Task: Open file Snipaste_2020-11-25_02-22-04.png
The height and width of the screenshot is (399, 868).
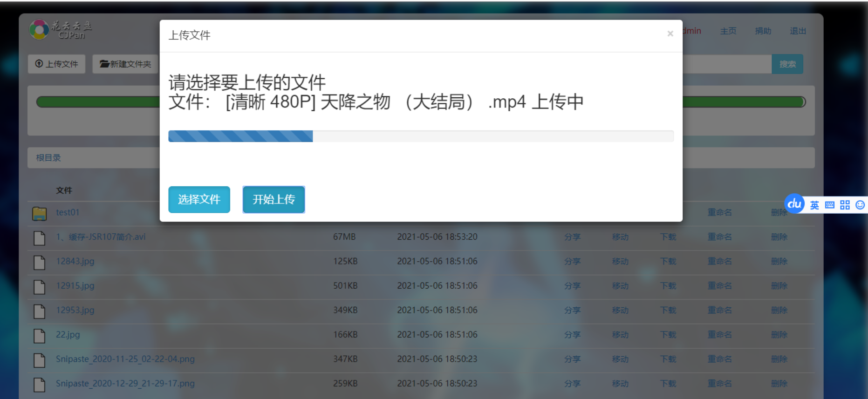Action: coord(125,359)
